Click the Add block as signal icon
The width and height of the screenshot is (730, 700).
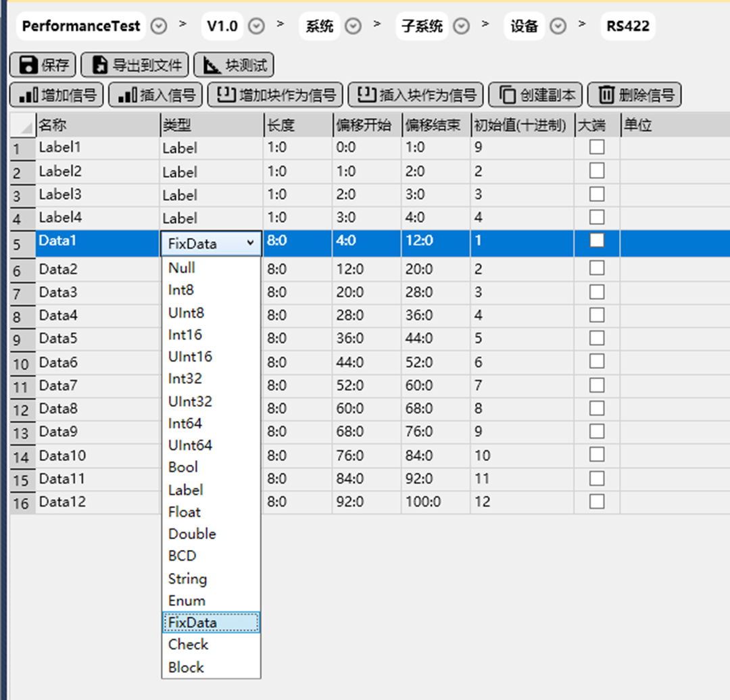[x=226, y=95]
